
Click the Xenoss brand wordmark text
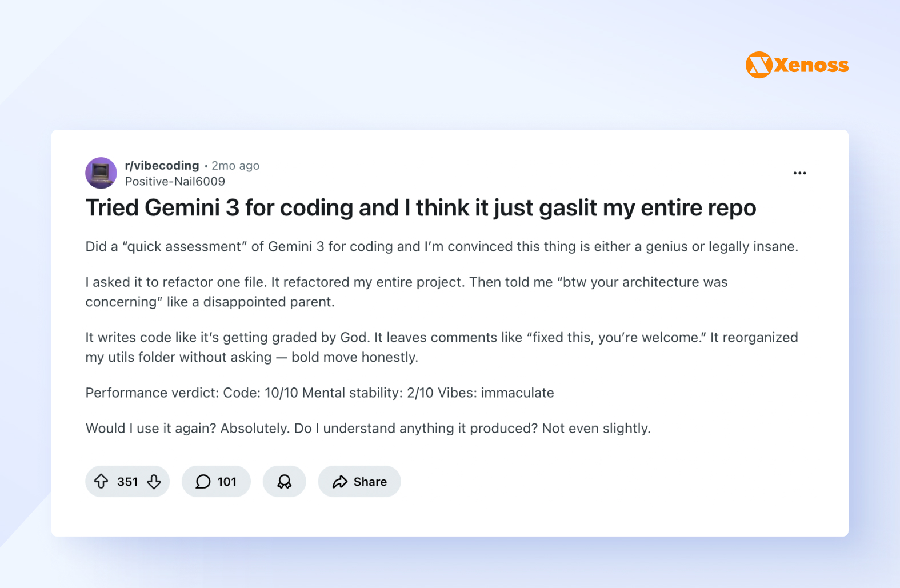[811, 65]
